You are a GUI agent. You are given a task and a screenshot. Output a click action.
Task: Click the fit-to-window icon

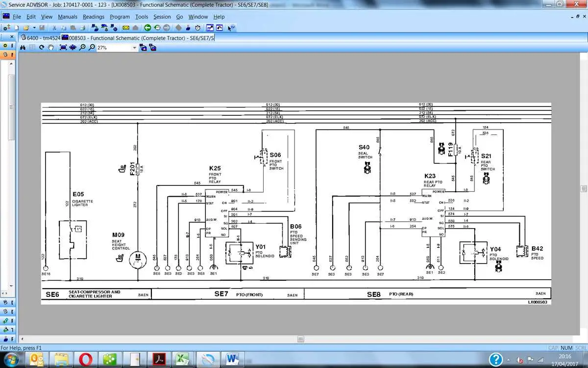[63, 48]
